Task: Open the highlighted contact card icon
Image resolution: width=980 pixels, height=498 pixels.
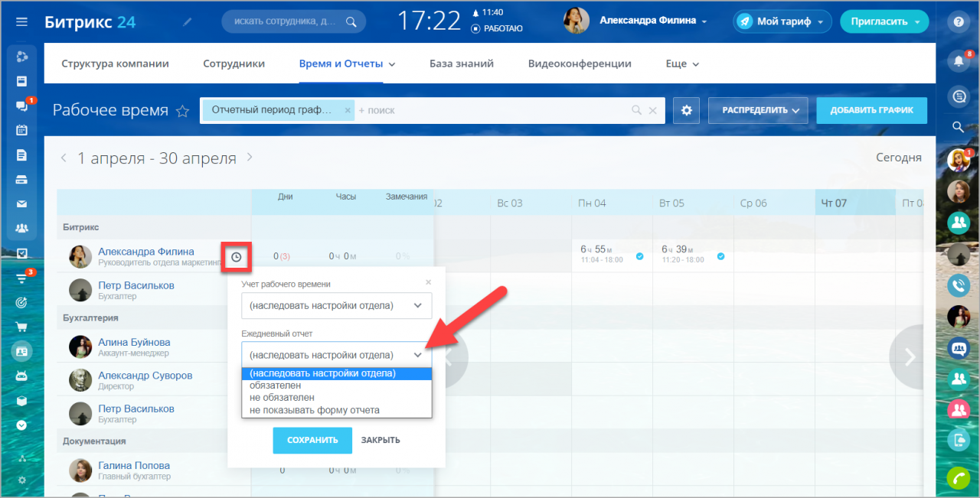Action: [x=21, y=352]
